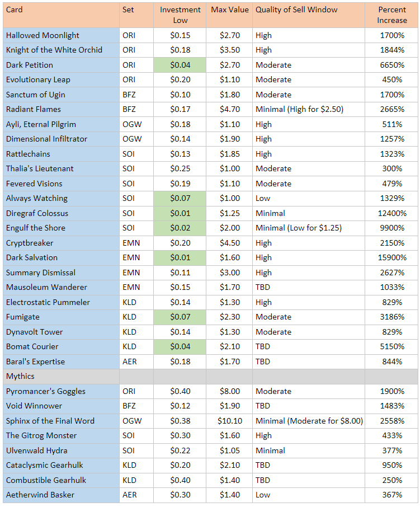Viewport: 420px width, 507px height.
Task: Click the Percent Increase column header
Action: tap(391, 15)
